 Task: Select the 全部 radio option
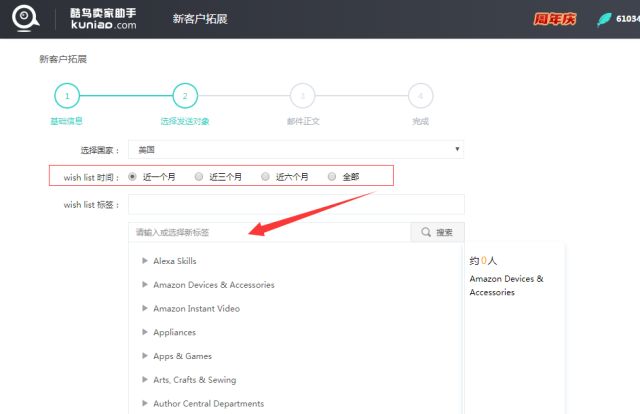[332, 176]
